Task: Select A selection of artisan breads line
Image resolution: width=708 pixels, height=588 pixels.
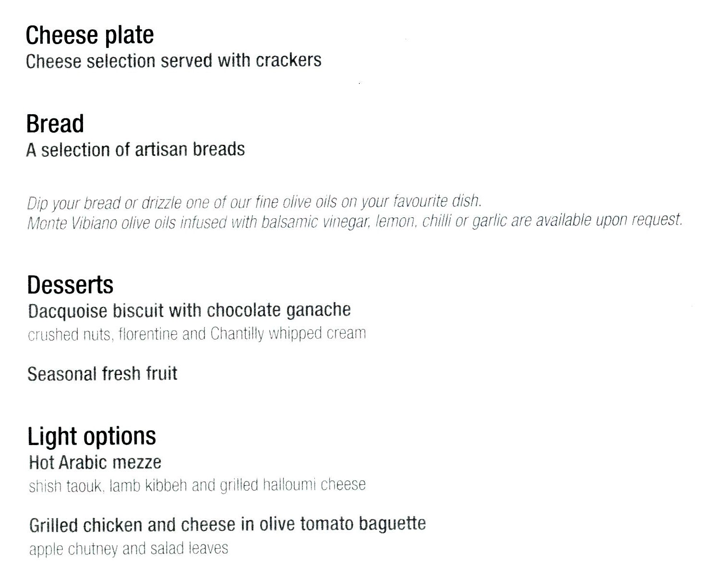Action: pos(135,150)
